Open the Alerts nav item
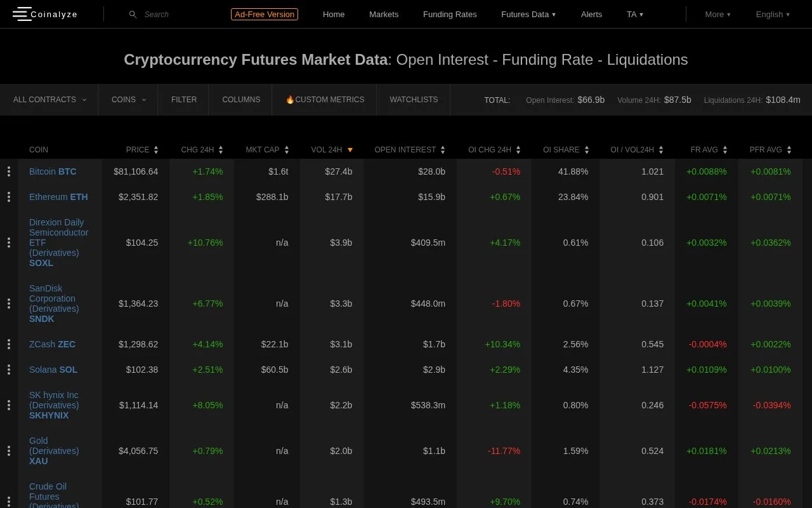The image size is (812, 508). (591, 14)
